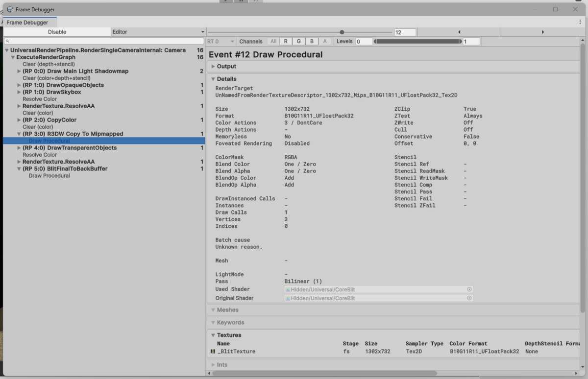
Task: Open object picker for Original Shader
Action: click(x=469, y=298)
